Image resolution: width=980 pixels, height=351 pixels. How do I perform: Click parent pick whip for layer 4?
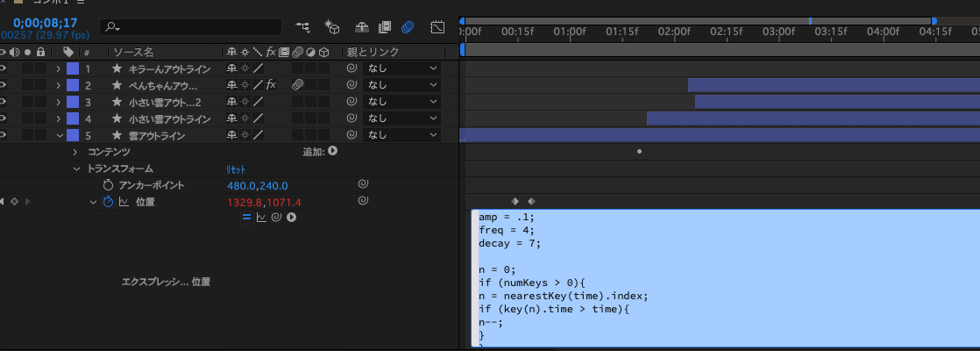pos(352,118)
